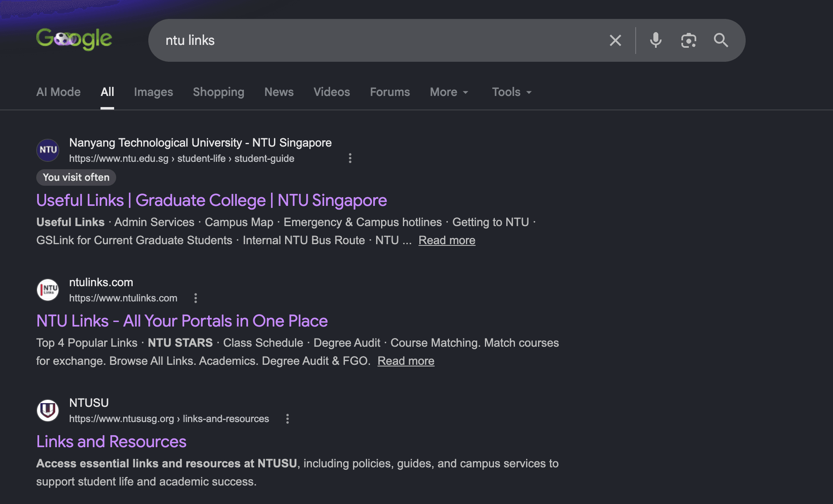The width and height of the screenshot is (833, 504).
Task: Click the magnifying glass search button
Action: tap(721, 40)
